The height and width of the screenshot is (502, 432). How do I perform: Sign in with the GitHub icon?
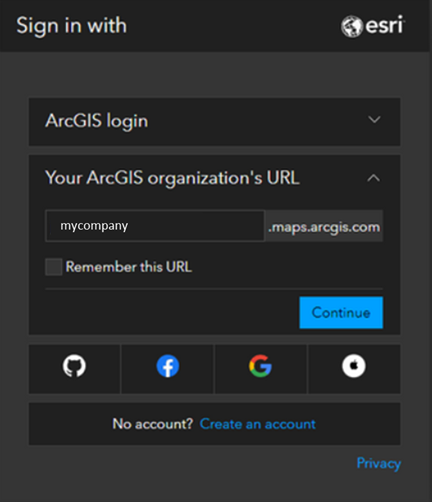74,366
